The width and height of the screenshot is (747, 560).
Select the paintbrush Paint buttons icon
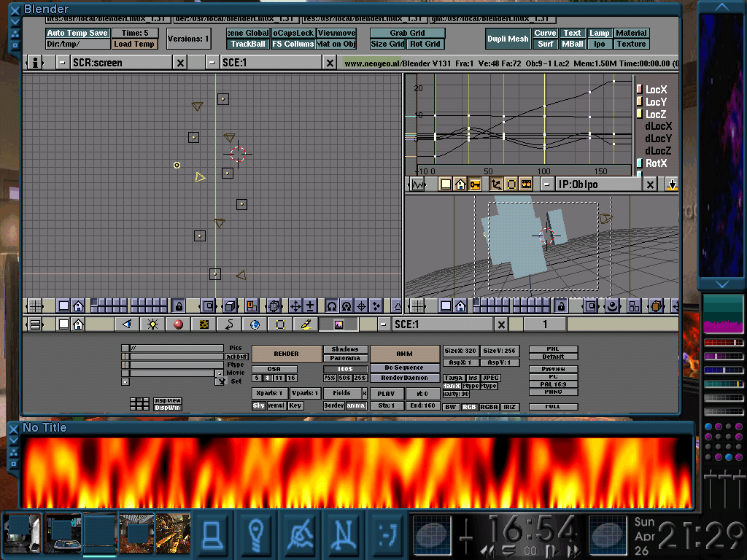pyautogui.click(x=306, y=324)
